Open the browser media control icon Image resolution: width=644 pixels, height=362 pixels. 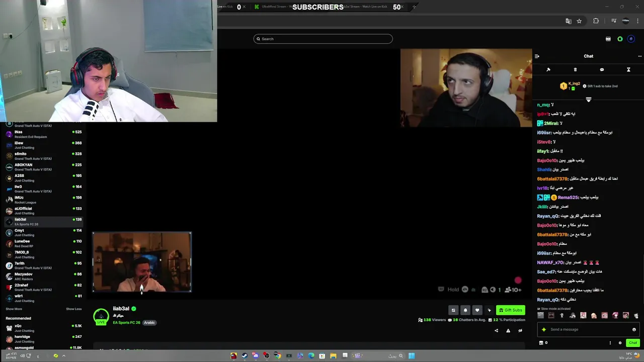click(614, 21)
